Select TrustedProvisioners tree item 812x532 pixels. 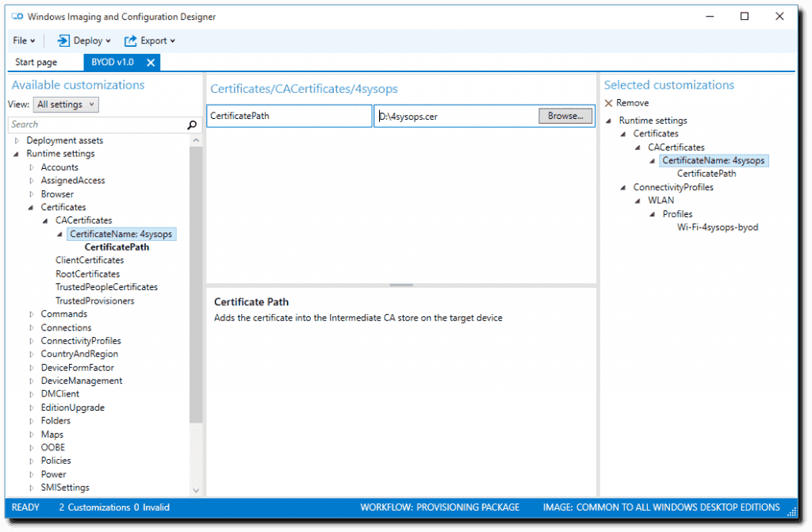click(x=95, y=301)
